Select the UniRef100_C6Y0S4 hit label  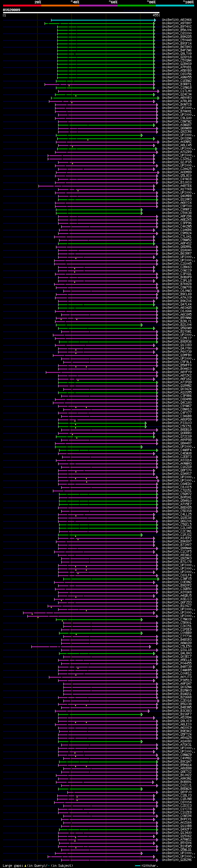tap(176, 802)
